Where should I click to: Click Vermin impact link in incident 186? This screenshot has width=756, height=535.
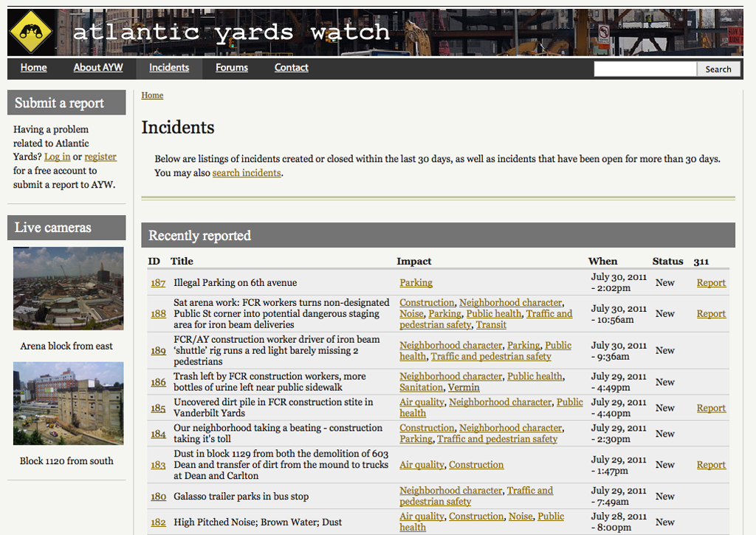coord(464,387)
